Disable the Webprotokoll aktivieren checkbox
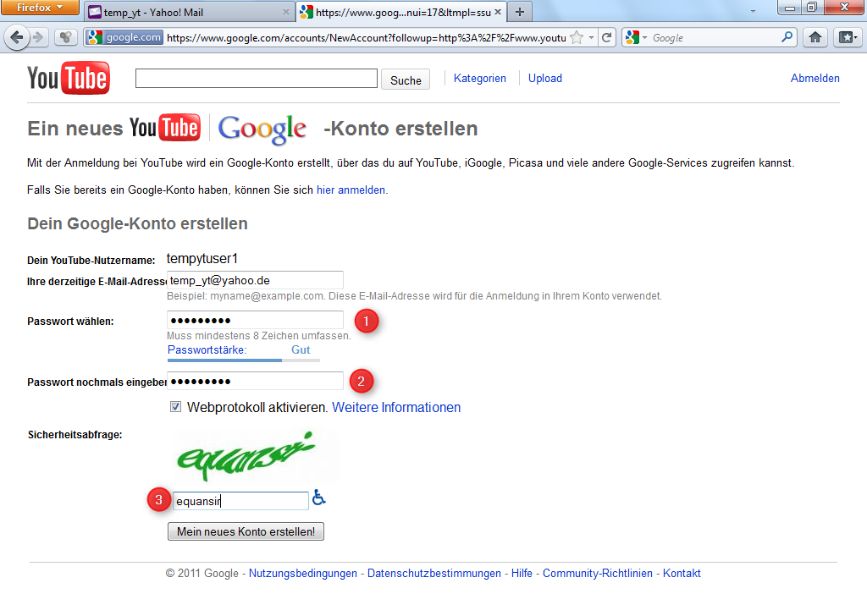This screenshot has width=867, height=616. click(x=175, y=406)
